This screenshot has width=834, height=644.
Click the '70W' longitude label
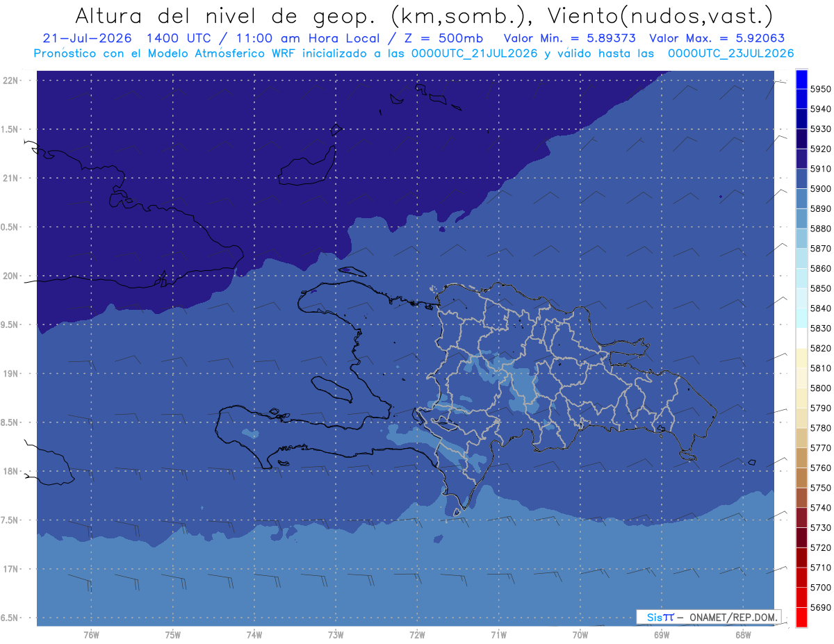click(x=580, y=635)
